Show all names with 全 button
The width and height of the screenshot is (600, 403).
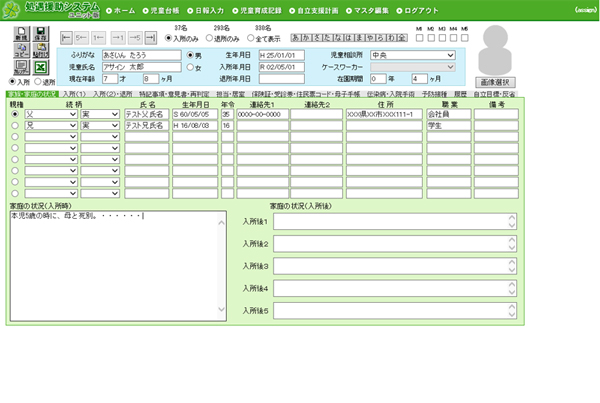402,38
